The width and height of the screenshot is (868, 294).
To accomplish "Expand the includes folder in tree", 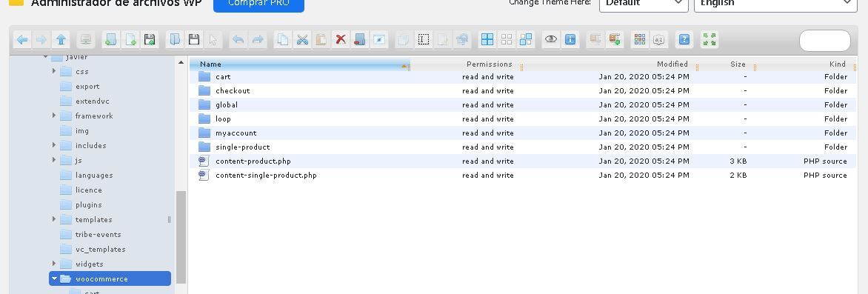I will (x=54, y=145).
